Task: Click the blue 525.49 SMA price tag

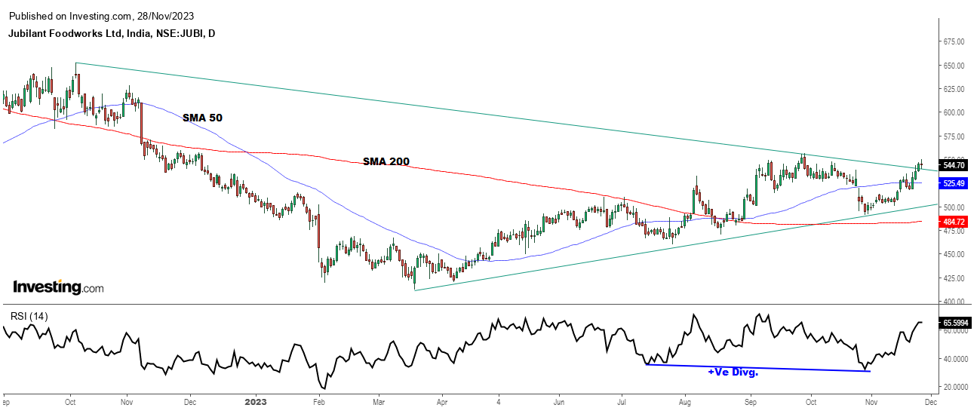Action: click(954, 183)
